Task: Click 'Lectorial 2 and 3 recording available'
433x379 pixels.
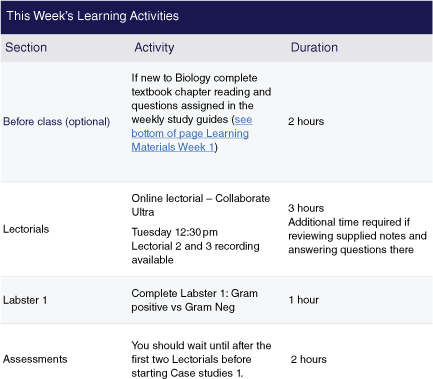Action: click(x=195, y=253)
